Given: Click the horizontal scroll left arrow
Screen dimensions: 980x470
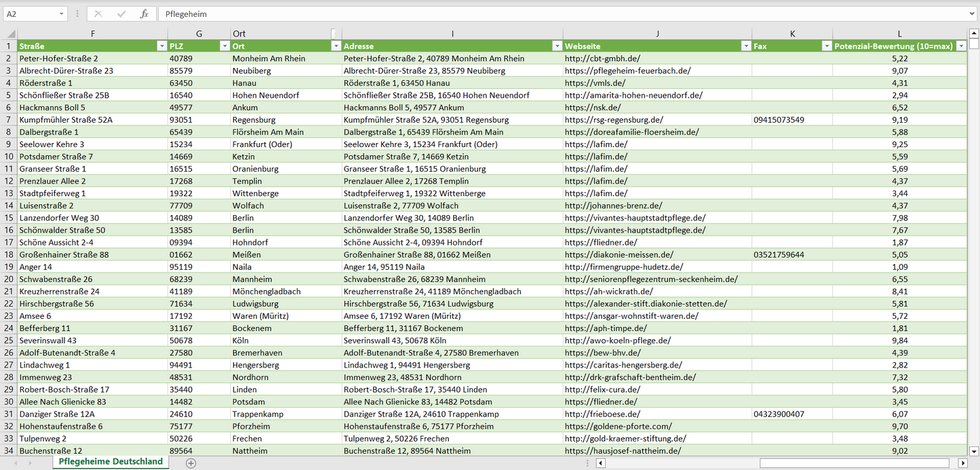Looking at the screenshot, I should (600, 463).
